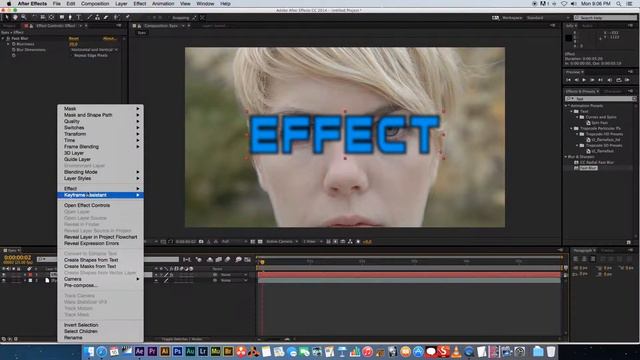Click the Effects & Presets search field

tap(600, 99)
